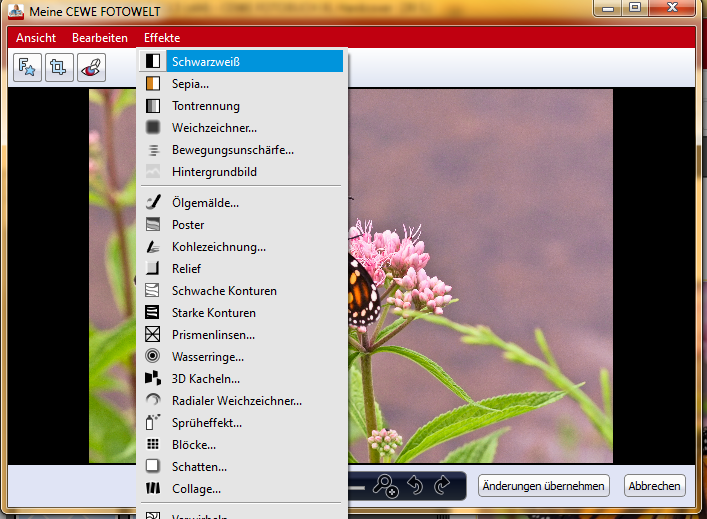Click the Poster effect icon
Viewport: 707px width, 519px height.
153,224
